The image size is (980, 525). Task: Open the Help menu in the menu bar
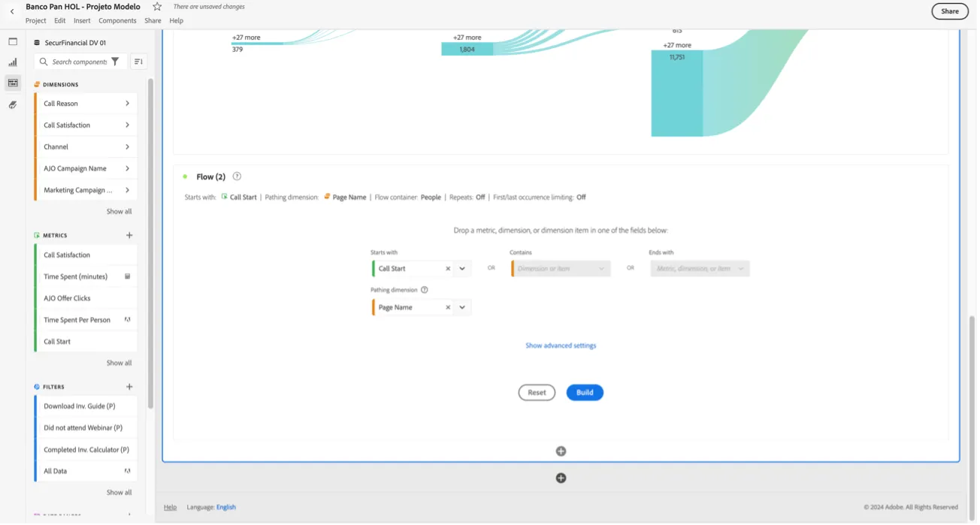click(x=176, y=20)
